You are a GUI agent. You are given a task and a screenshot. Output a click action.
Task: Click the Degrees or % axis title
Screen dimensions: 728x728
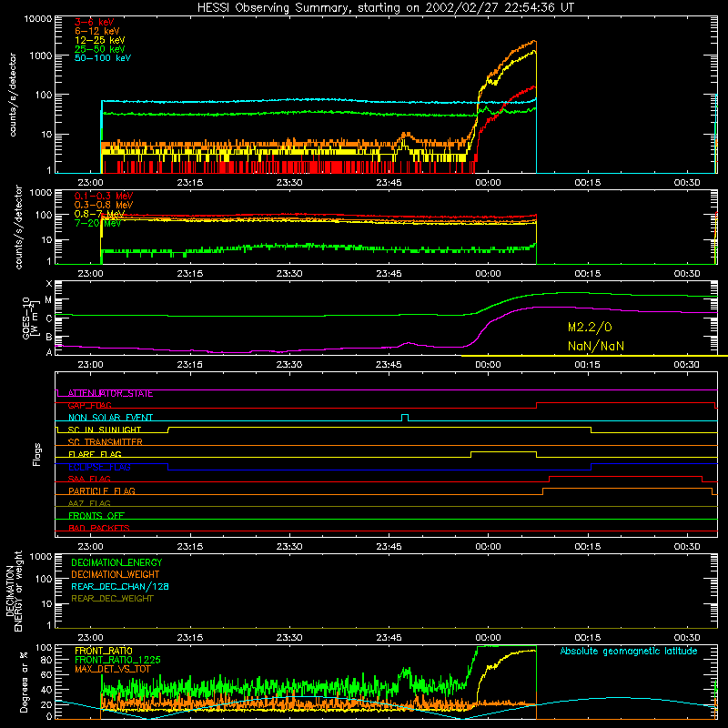tap(25, 682)
